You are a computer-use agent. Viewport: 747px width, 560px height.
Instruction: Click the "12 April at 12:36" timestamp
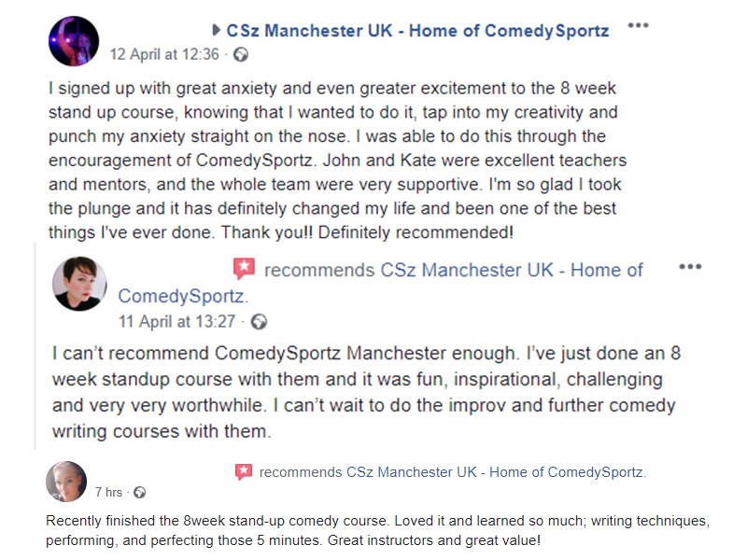[164, 54]
